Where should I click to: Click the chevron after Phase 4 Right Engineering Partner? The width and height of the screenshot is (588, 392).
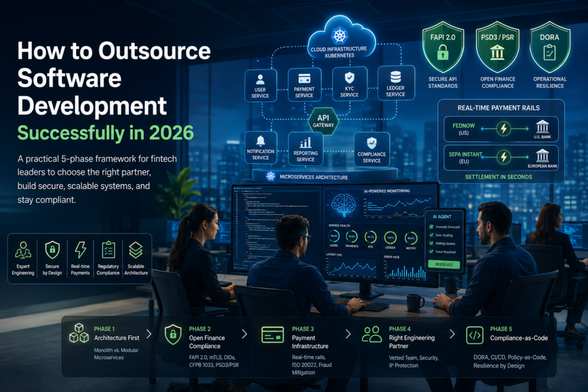pos(452,334)
